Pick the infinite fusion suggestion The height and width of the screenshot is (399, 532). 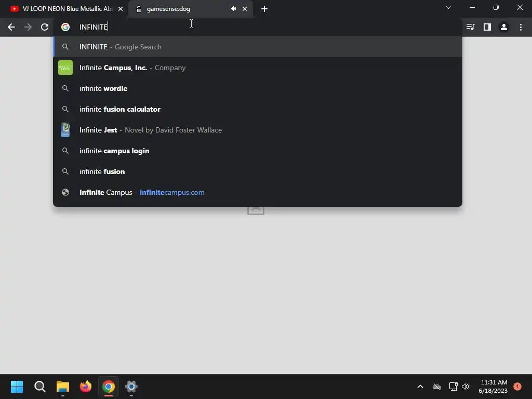coord(258,171)
